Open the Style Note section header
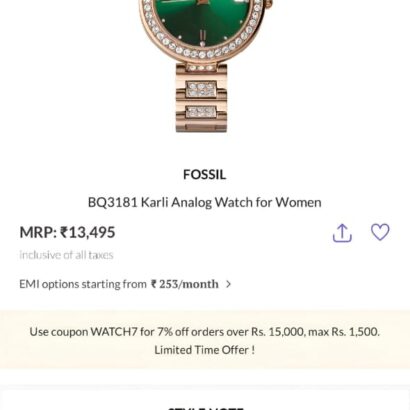Screen dimensions: 410x410 coord(205,408)
